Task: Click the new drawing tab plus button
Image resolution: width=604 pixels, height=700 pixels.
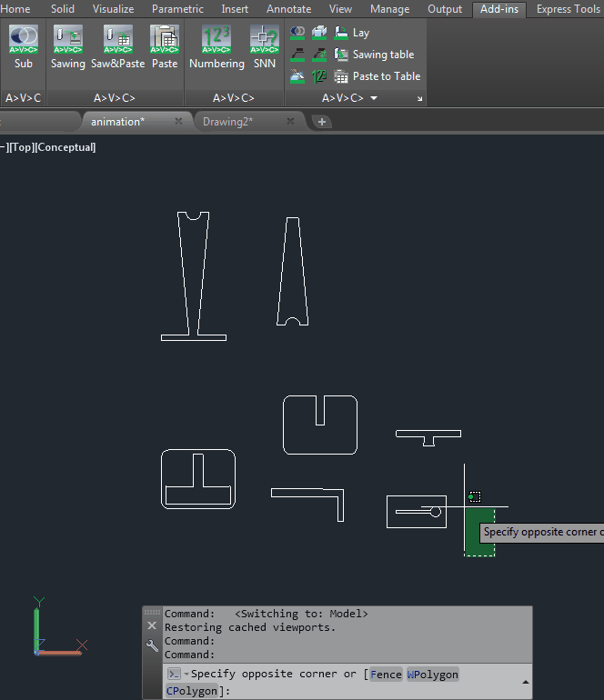Action: pyautogui.click(x=322, y=122)
